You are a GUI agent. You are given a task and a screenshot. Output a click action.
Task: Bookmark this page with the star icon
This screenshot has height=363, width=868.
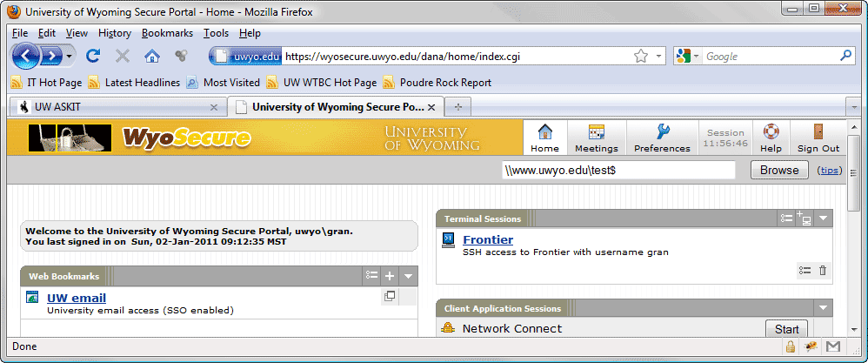(640, 56)
